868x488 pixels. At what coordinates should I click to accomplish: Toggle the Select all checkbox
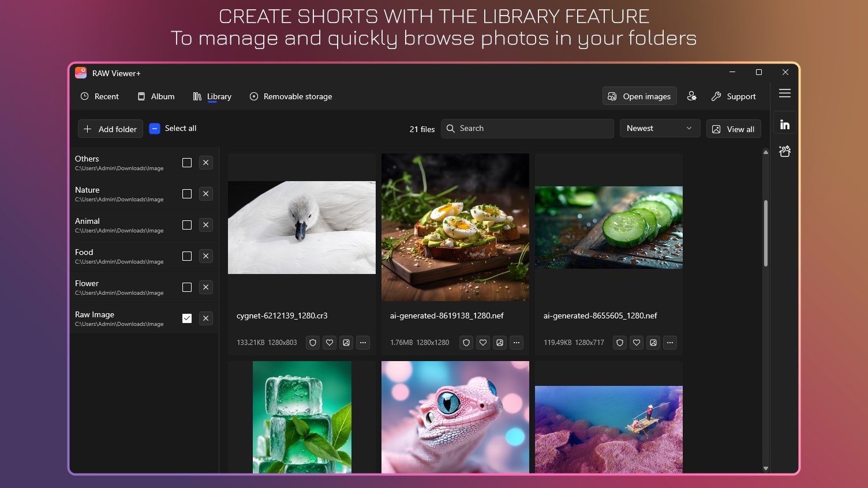pyautogui.click(x=154, y=129)
